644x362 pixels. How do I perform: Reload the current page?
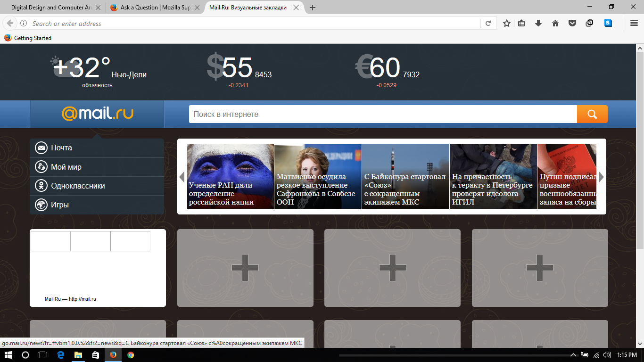click(488, 23)
